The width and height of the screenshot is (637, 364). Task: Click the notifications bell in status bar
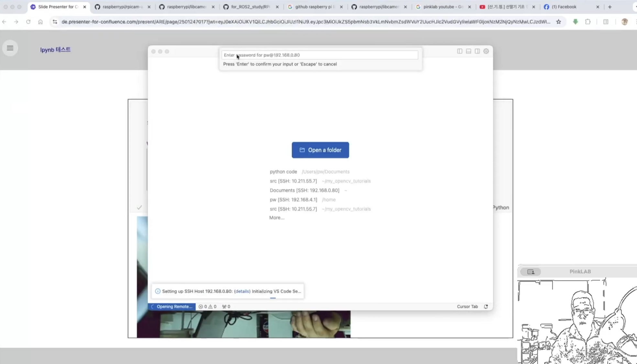(486, 306)
